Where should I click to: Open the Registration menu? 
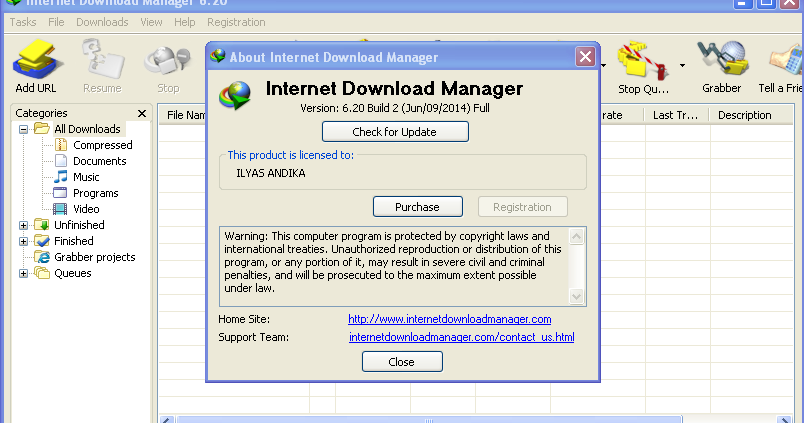[x=236, y=22]
